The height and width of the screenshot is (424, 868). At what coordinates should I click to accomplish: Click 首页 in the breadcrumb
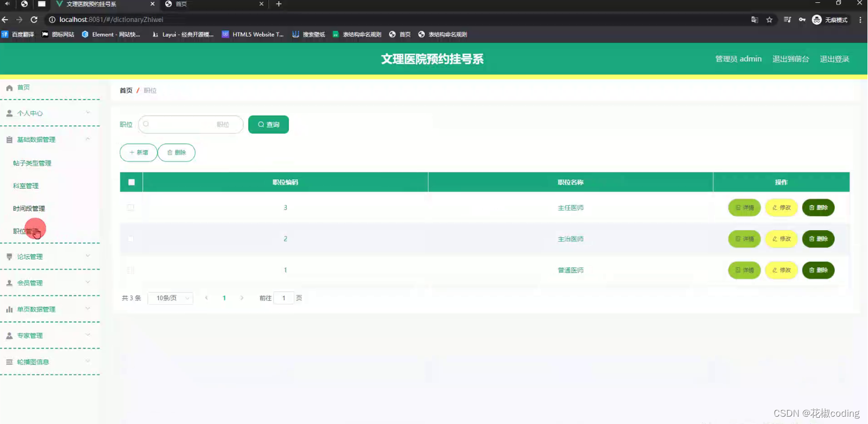tap(126, 90)
